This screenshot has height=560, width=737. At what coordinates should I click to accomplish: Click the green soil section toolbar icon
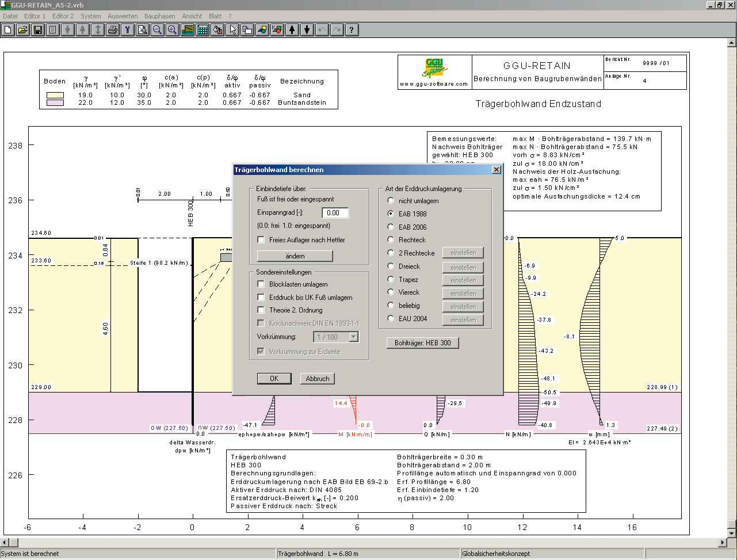tap(188, 30)
